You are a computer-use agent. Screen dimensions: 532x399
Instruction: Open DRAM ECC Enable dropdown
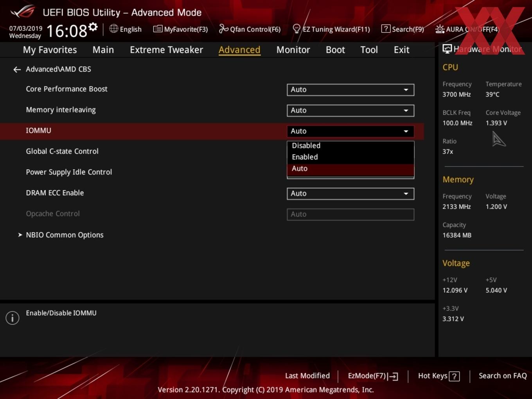click(x=350, y=194)
